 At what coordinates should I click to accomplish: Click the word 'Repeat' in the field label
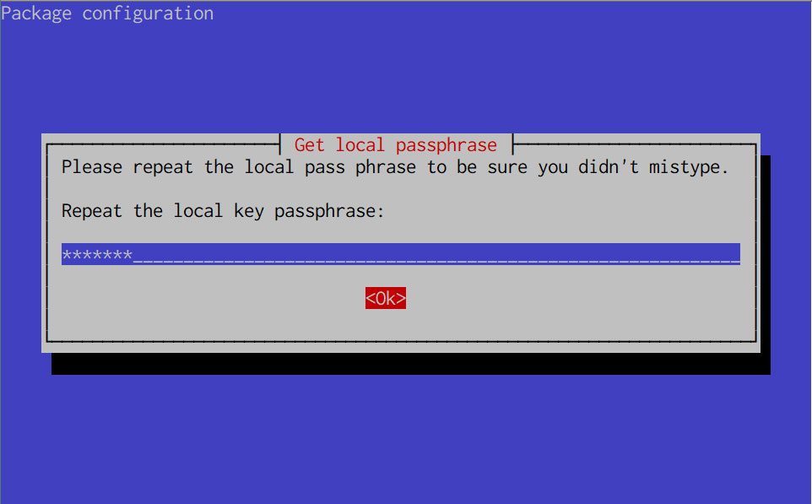pos(92,211)
